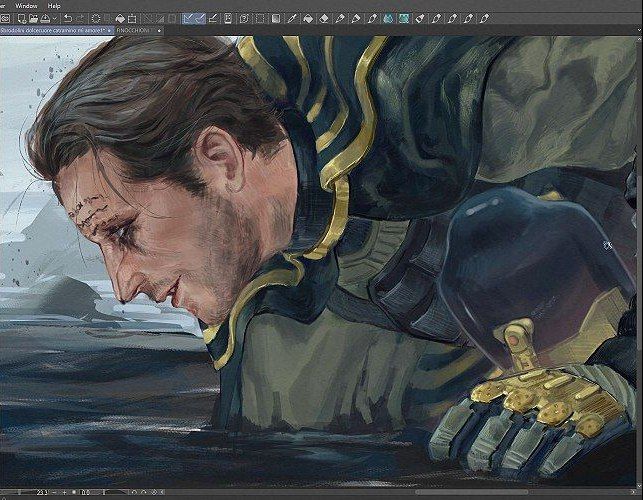Click the Fill command bucket icon after Clear icons
The height and width of the screenshot is (500, 643).
[120, 18]
